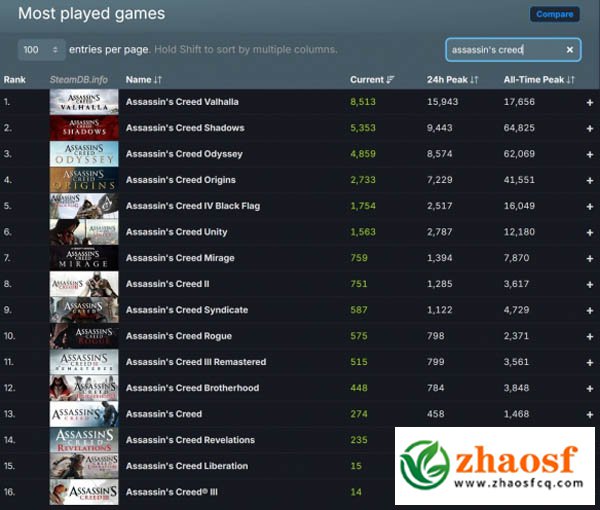Click plus icon for Assassin's Creed Shadows
The image size is (600, 510).
589,128
